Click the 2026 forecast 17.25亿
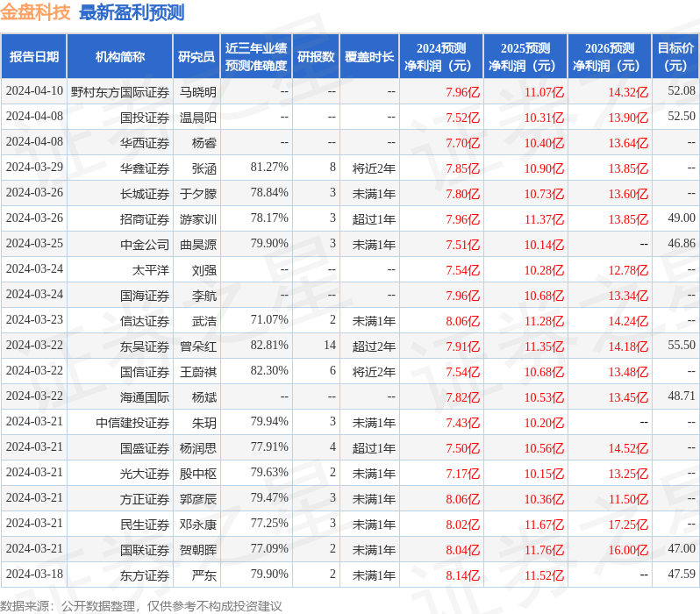This screenshot has height=614, width=700. point(629,525)
